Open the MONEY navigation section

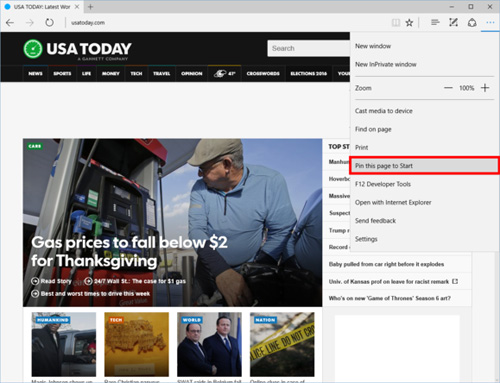[x=110, y=73]
